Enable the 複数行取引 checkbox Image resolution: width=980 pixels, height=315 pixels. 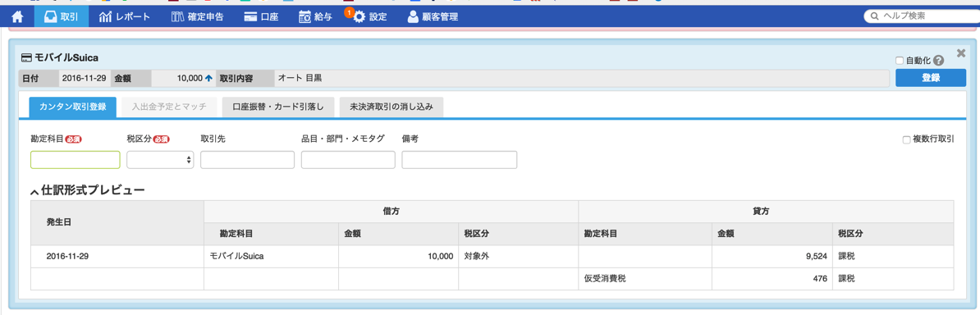coord(906,140)
